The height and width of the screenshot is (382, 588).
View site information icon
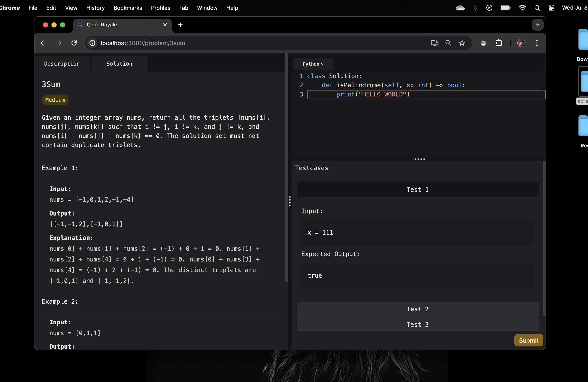[x=92, y=43]
